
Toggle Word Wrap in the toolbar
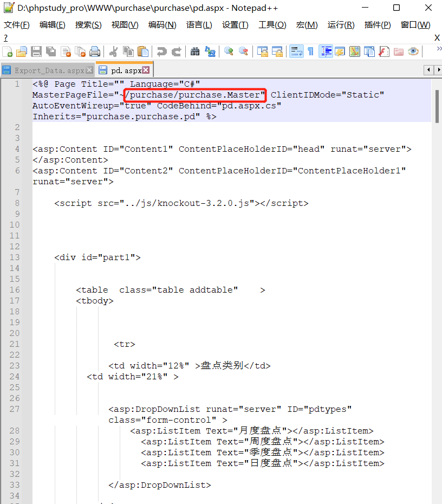tap(296, 51)
